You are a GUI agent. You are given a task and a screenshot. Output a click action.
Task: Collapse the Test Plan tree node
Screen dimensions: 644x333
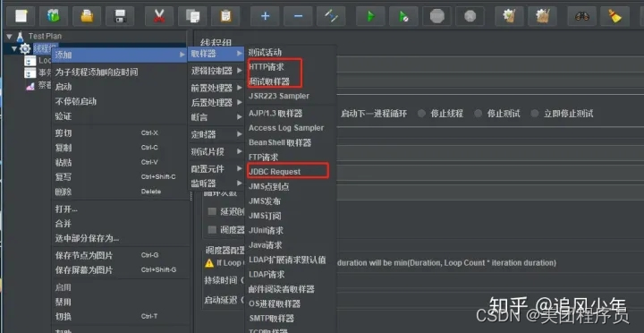tap(9, 37)
